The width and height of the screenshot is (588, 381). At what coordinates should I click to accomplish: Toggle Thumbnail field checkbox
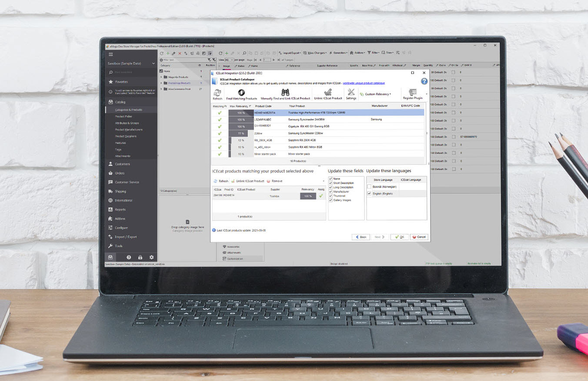[331, 196]
